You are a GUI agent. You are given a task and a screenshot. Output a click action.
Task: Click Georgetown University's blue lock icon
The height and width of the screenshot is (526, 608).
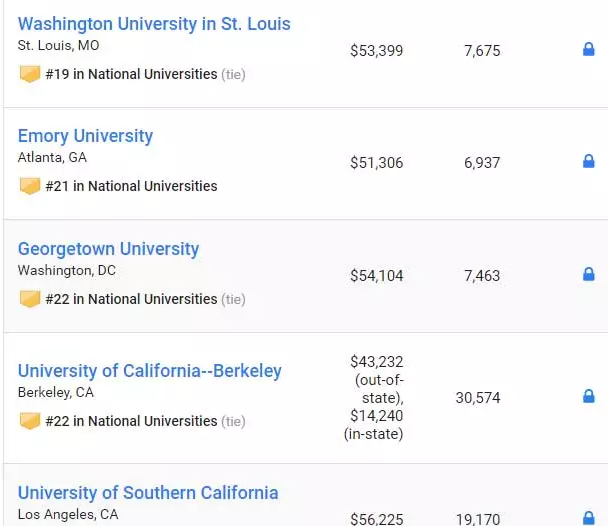pos(589,274)
